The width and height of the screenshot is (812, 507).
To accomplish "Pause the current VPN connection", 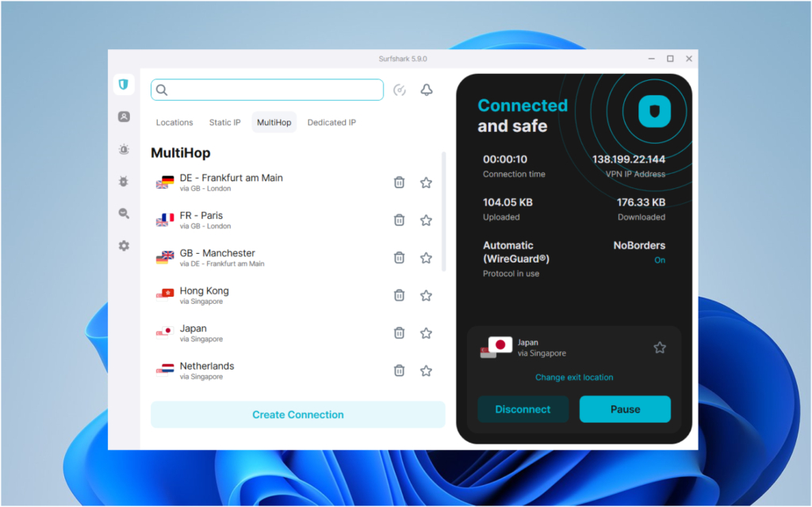I will [x=625, y=409].
